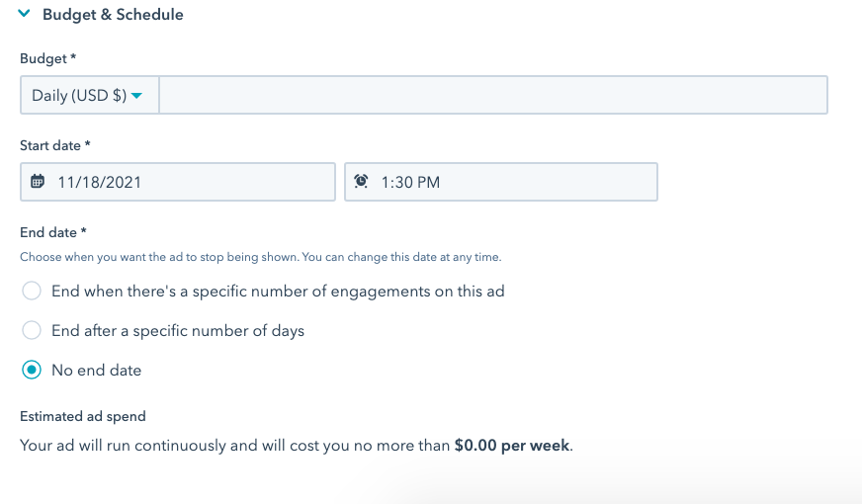
Task: Click the help text under End date
Action: pyautogui.click(x=261, y=257)
